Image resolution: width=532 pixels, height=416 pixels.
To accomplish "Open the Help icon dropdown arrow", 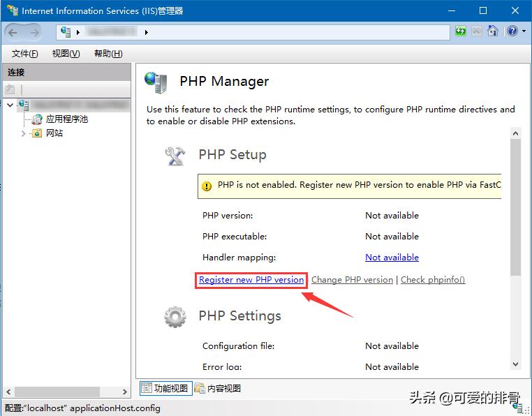I will click(524, 31).
